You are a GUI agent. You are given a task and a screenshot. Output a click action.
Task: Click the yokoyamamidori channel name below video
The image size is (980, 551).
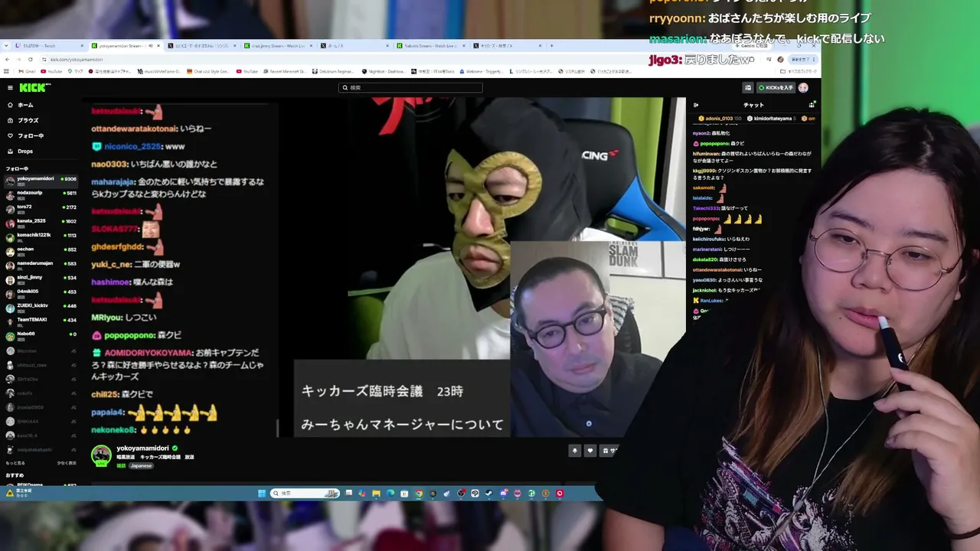point(143,448)
